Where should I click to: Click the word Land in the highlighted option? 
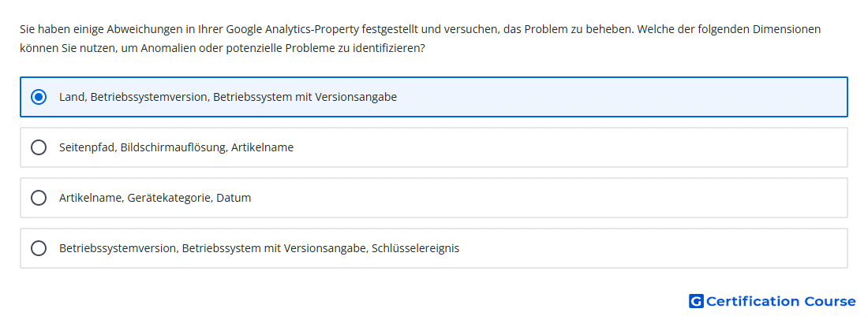[71, 97]
